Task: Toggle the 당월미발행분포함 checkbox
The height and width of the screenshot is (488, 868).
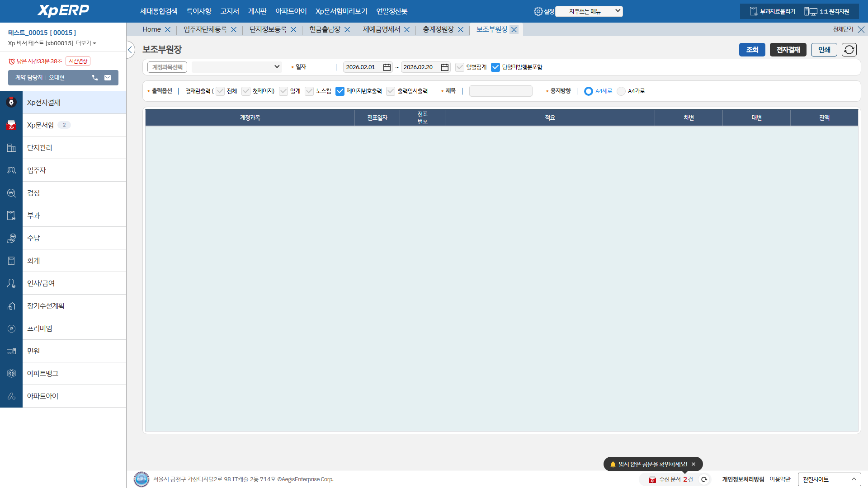Action: coord(495,67)
